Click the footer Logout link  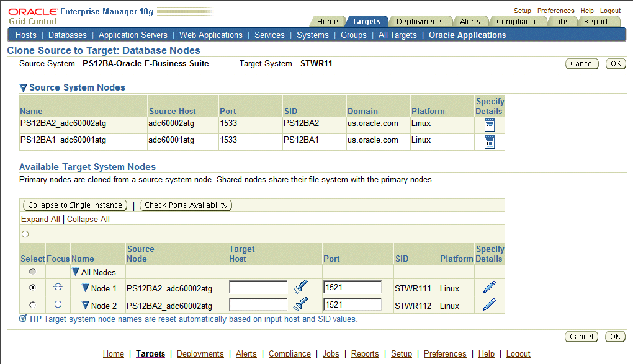tap(518, 354)
